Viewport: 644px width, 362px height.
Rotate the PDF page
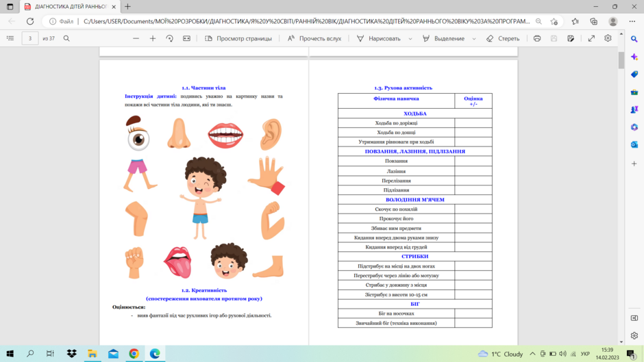170,38
